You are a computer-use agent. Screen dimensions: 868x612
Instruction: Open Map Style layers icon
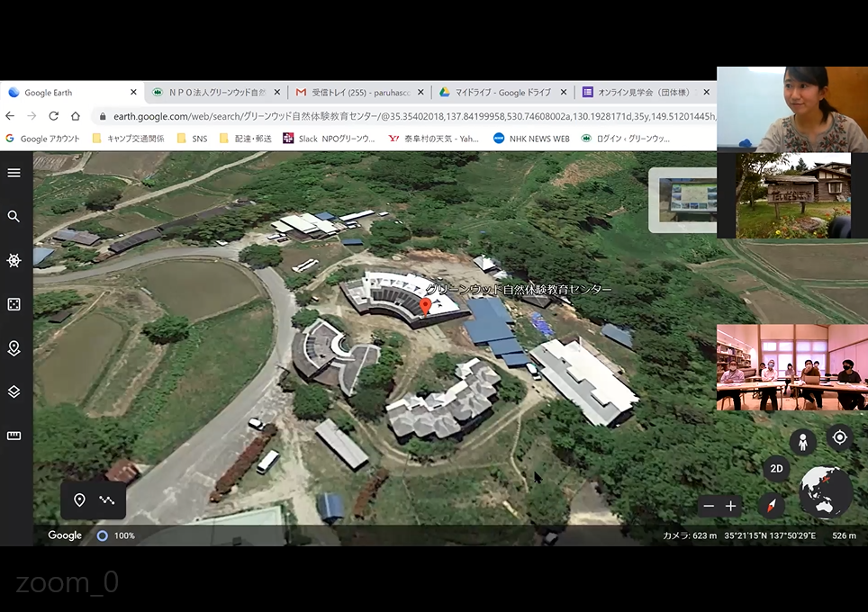click(x=14, y=391)
